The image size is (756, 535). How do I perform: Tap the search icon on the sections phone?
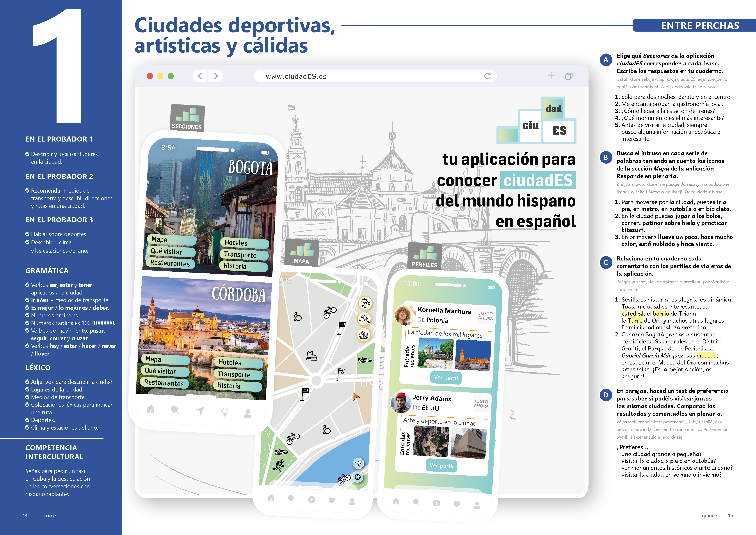(175, 410)
